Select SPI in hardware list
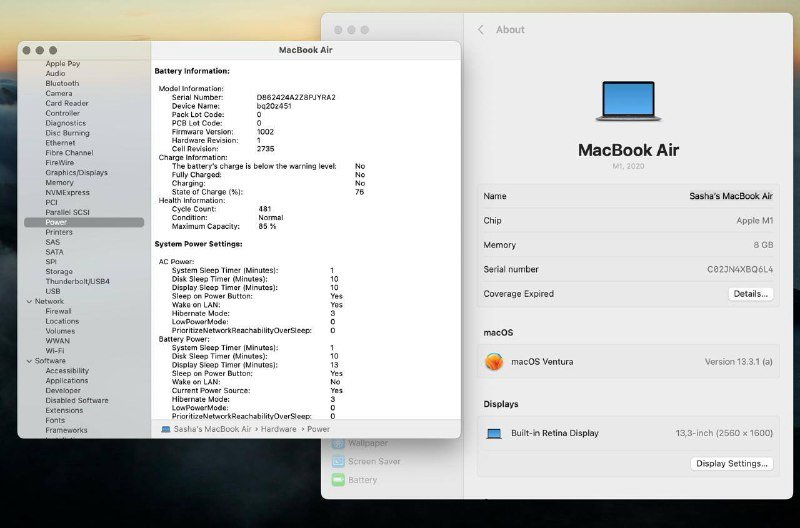This screenshot has height=528, width=800. pos(51,262)
